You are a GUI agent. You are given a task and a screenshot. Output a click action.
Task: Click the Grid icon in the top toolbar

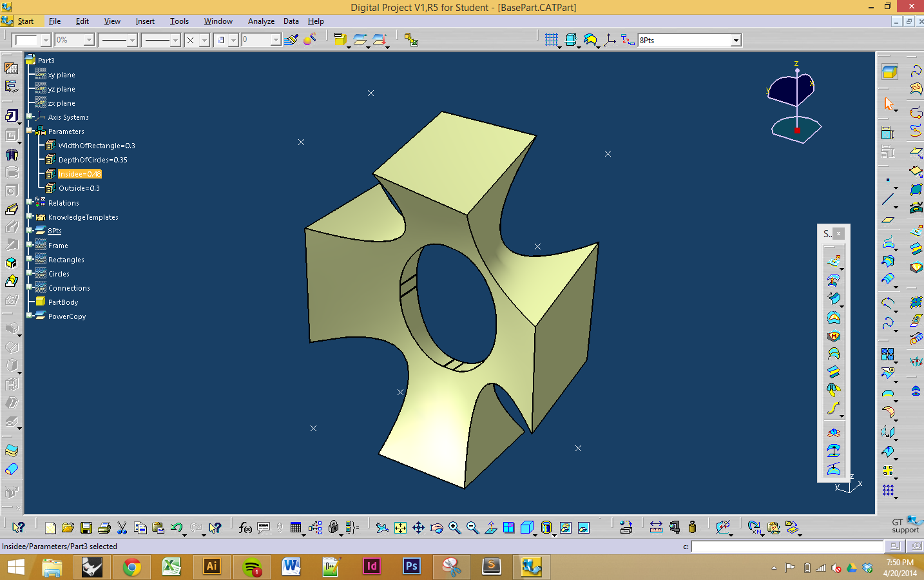[551, 40]
